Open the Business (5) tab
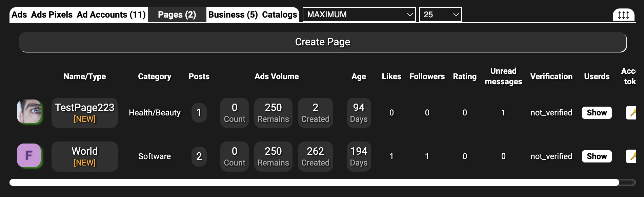The image size is (644, 197). point(233,15)
